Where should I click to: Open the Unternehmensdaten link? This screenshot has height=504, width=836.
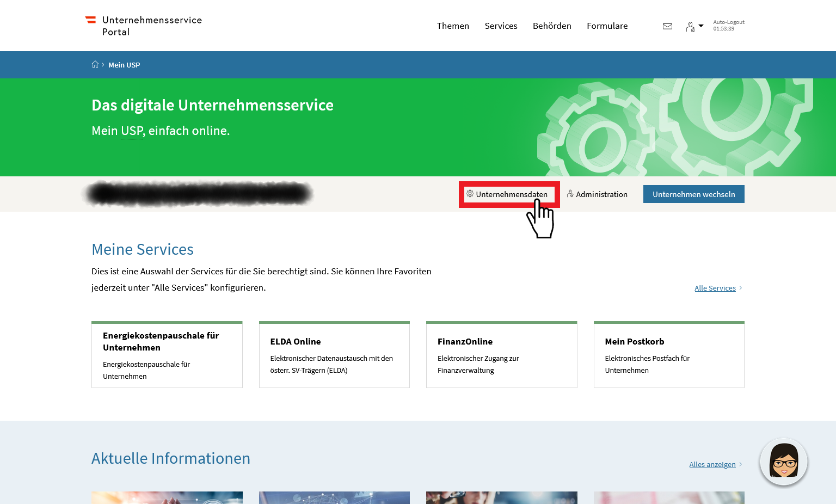pos(512,194)
